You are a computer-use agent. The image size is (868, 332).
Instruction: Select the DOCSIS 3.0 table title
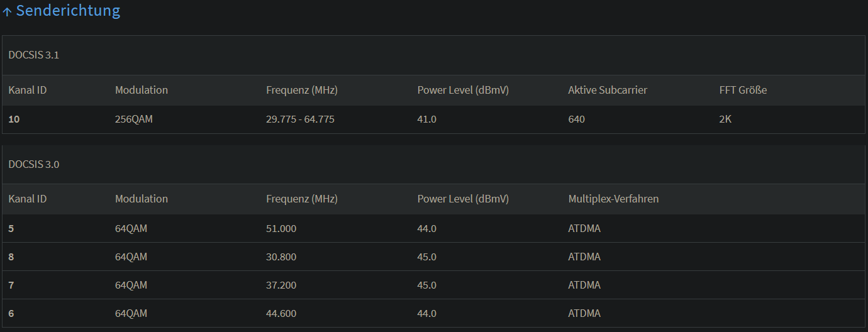(34, 164)
